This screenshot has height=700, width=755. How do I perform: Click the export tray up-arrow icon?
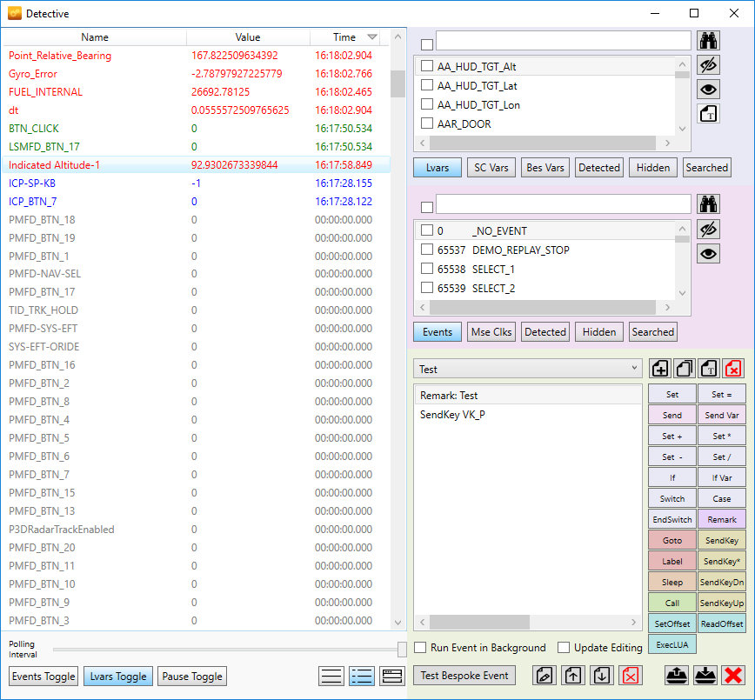[x=677, y=676]
